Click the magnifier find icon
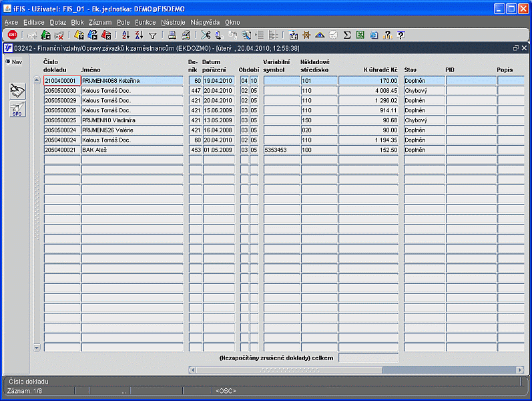Viewport: 532px width, 401px height. coord(246,35)
